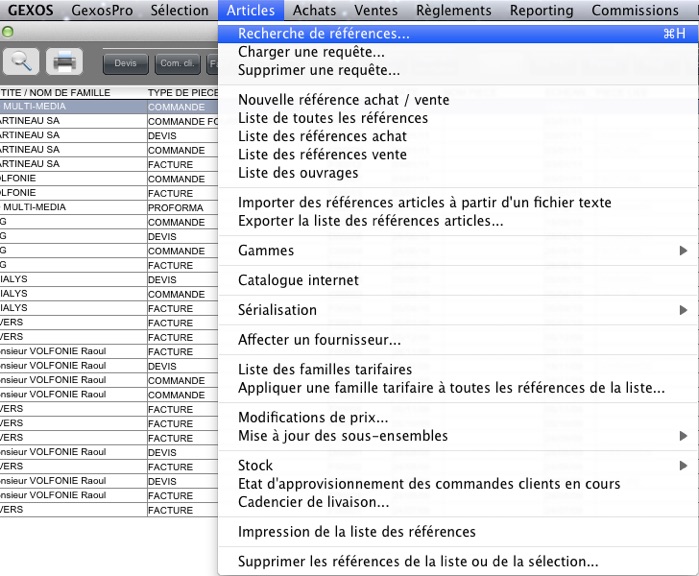
Task: Open the Commissions menu
Action: point(635,10)
